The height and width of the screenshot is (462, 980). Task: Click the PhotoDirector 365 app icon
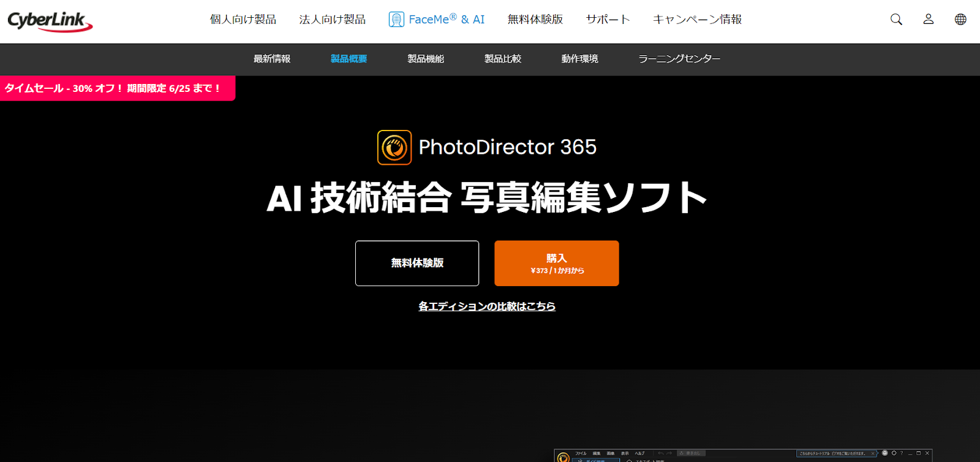pos(394,148)
